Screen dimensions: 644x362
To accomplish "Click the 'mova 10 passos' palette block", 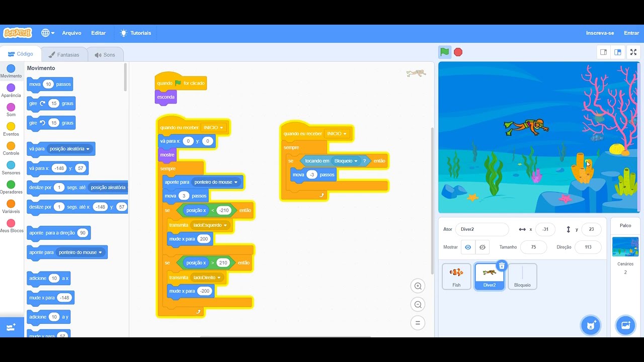I will tap(50, 84).
